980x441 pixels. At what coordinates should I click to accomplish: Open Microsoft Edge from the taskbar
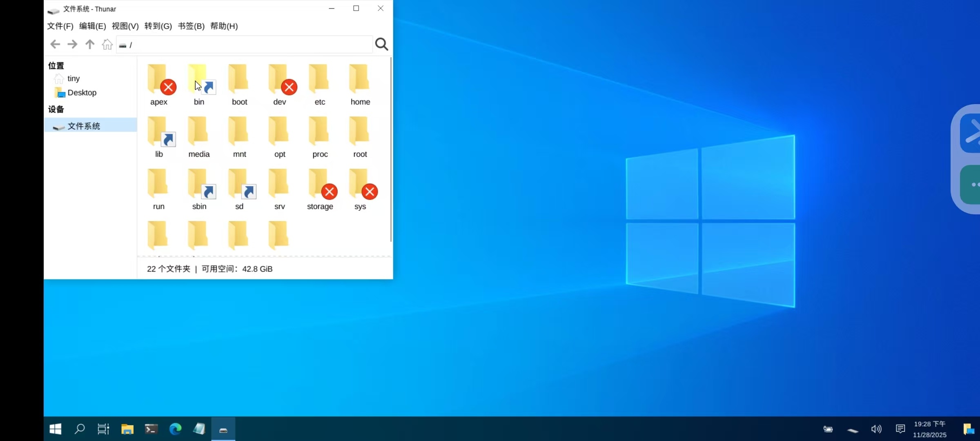(x=175, y=429)
